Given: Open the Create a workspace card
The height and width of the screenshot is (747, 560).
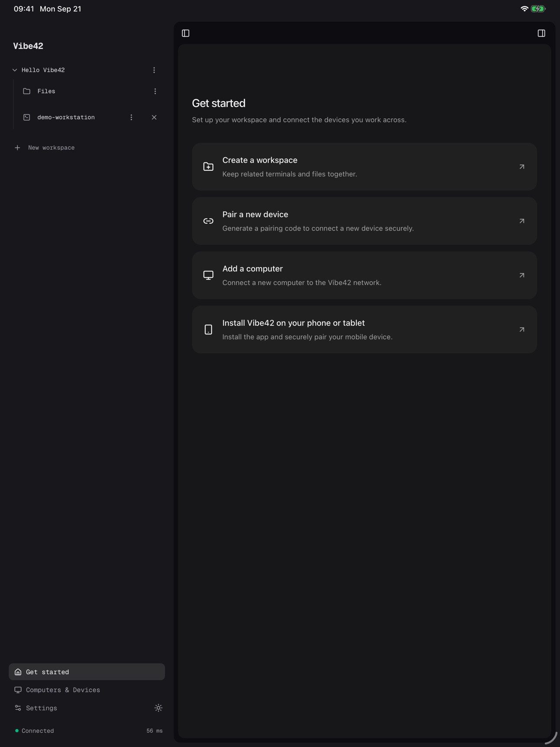Looking at the screenshot, I should pos(364,167).
